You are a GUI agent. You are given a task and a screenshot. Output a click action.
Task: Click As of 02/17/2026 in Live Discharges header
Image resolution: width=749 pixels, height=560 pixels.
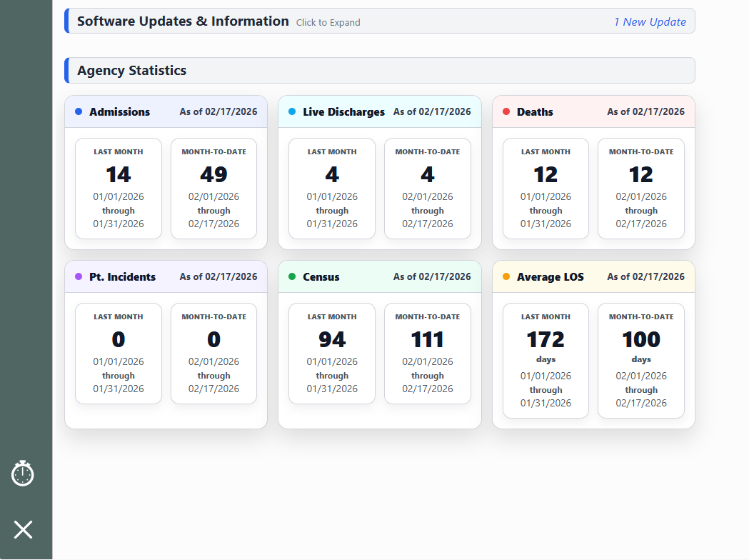pos(432,111)
